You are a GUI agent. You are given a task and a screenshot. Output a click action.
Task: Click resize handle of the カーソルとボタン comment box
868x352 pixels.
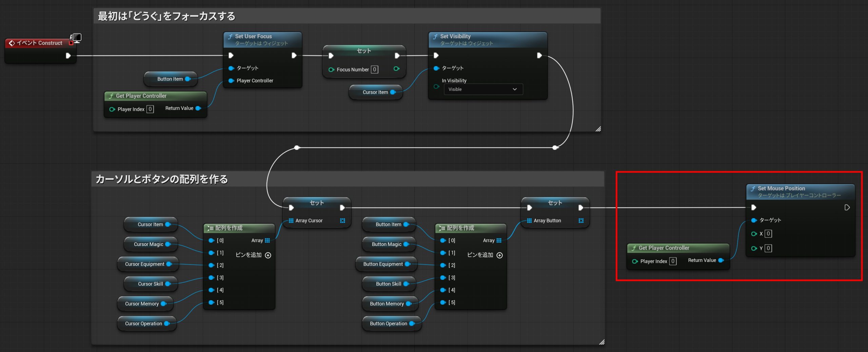click(x=601, y=342)
